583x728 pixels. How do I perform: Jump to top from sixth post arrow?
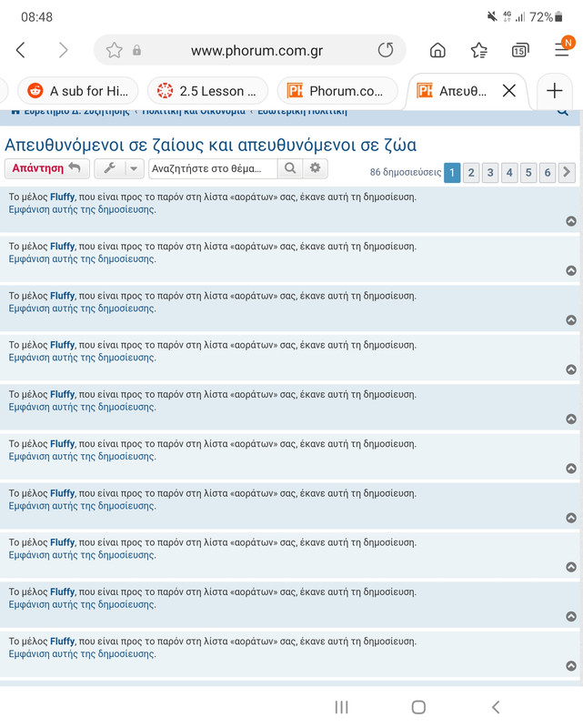[x=571, y=468]
